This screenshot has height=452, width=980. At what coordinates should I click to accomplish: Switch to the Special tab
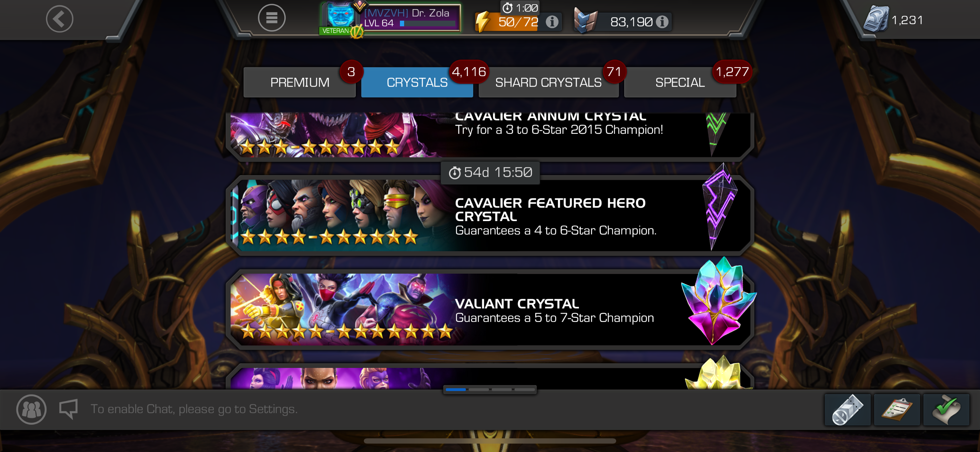click(680, 82)
